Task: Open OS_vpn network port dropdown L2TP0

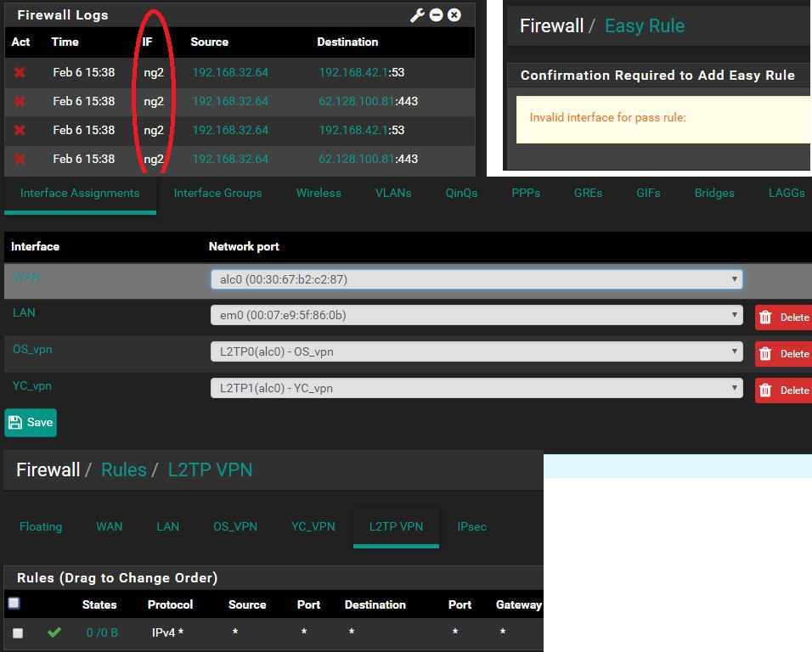Action: tap(476, 351)
